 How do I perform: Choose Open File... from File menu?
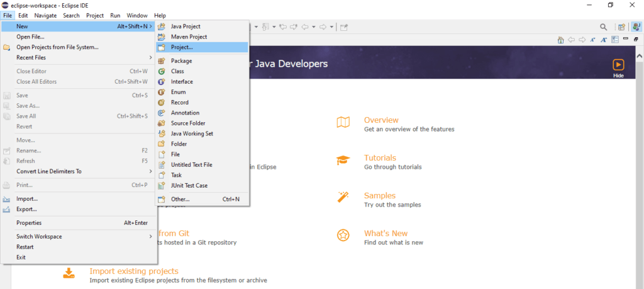pos(79,37)
